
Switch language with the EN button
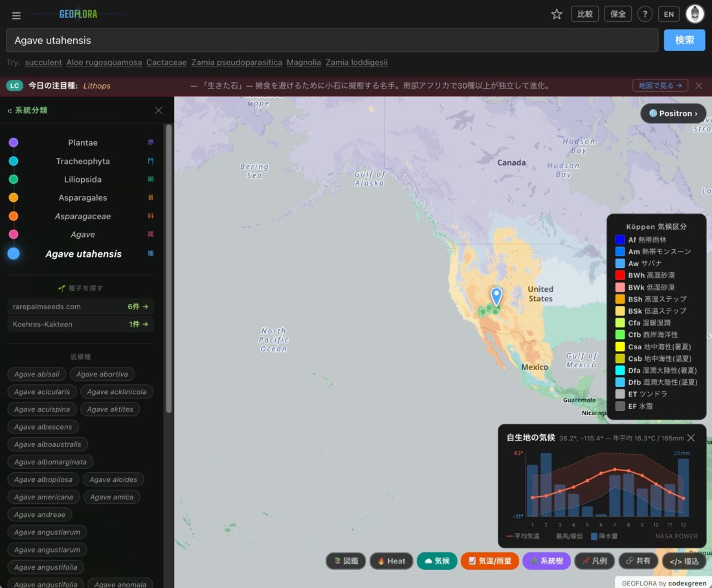tap(669, 14)
